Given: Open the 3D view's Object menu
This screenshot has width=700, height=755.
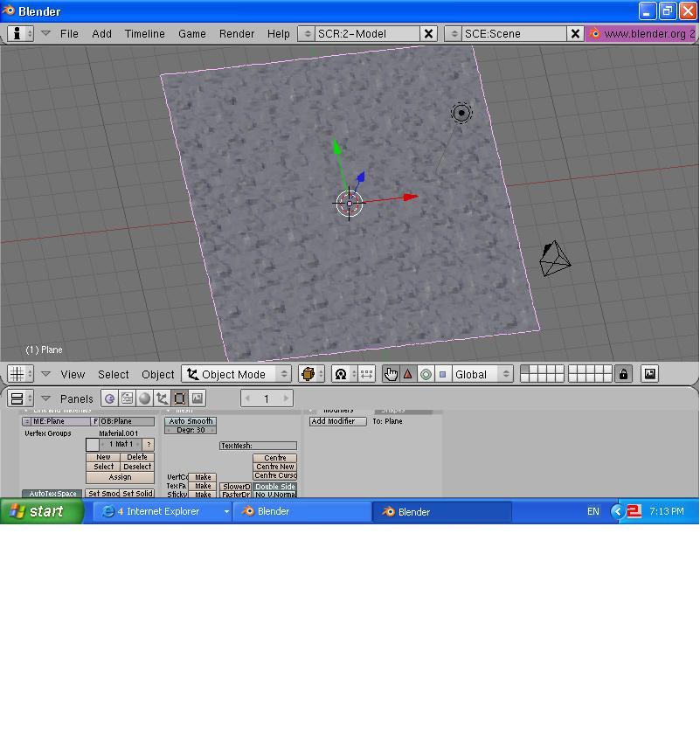Looking at the screenshot, I should click(x=157, y=374).
